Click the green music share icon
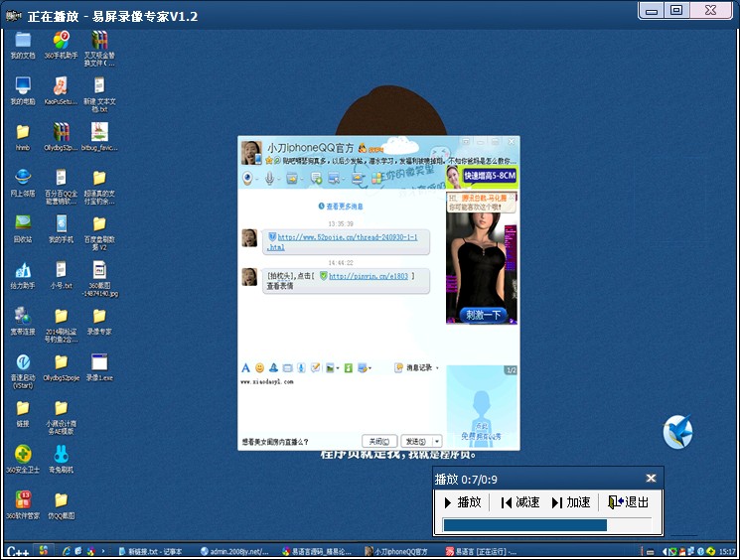740x560 pixels. point(349,368)
